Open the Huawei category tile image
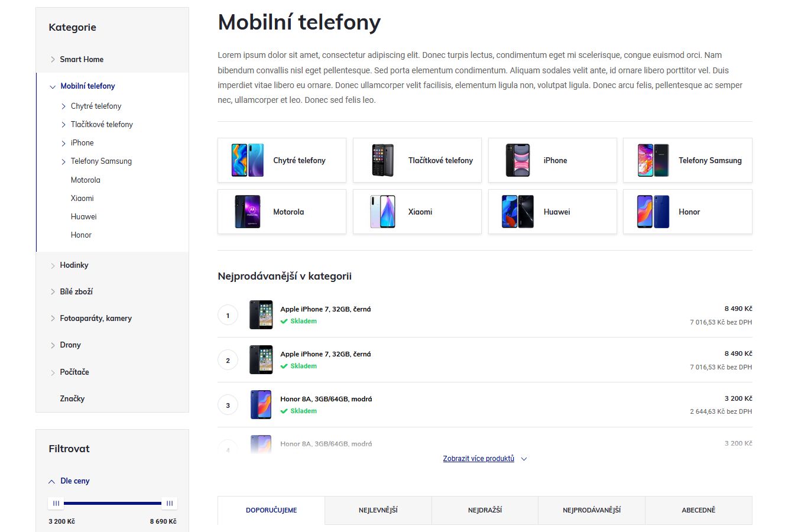 (518, 212)
